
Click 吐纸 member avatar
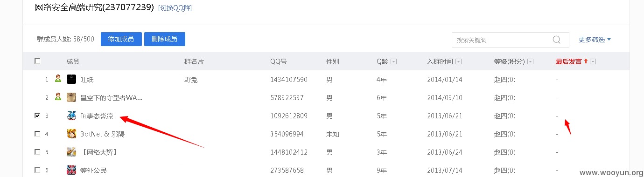[x=71, y=79]
